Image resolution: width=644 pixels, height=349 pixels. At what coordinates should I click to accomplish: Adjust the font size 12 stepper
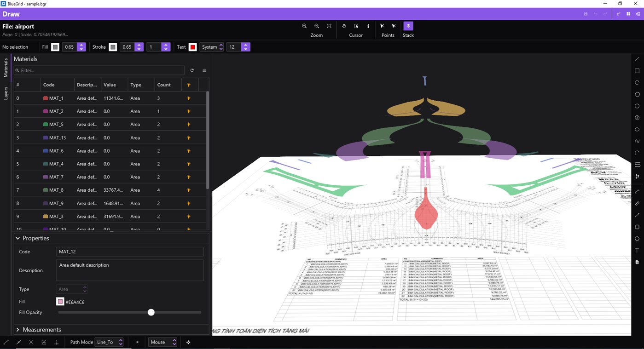tap(246, 47)
